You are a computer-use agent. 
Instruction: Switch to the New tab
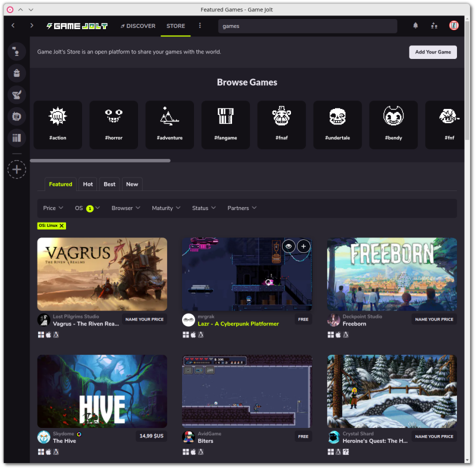coord(132,184)
